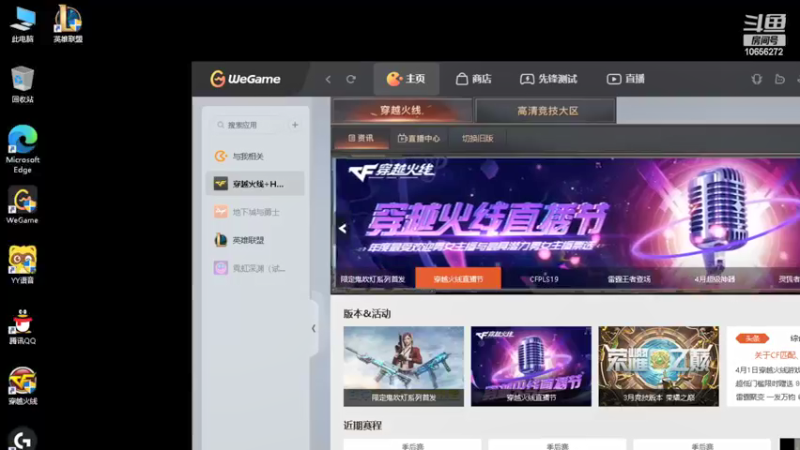Select 穿越火线 in the sidebar list
Image resolution: width=800 pixels, height=450 pixels.
pos(255,184)
